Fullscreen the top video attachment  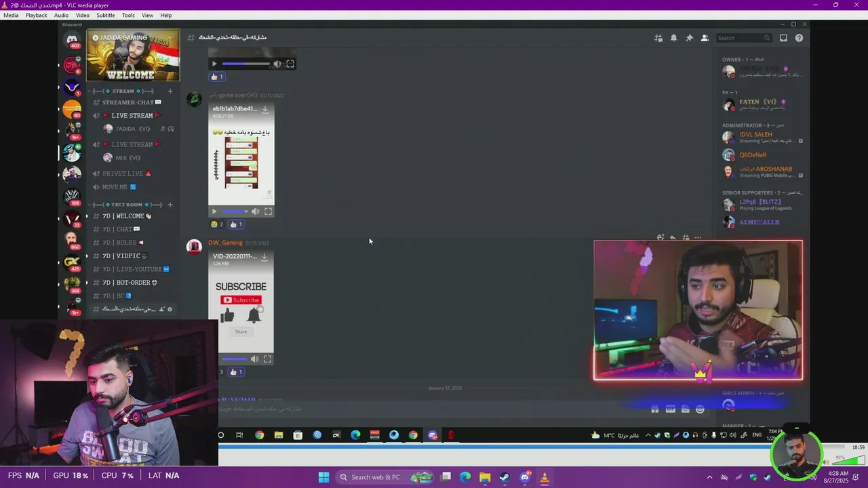pos(290,64)
